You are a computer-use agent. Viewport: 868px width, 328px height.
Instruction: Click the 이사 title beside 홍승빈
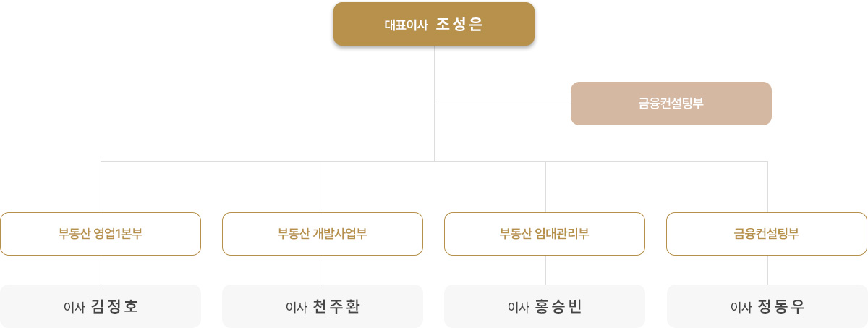[519, 307]
